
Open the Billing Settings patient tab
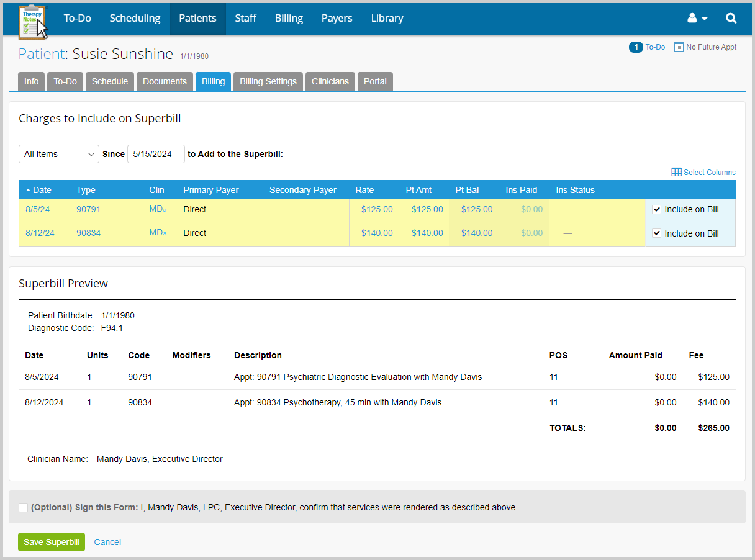268,81
